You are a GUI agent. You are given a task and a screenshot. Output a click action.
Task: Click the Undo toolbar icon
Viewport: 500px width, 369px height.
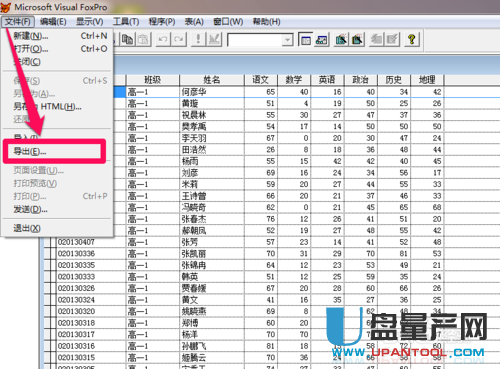pos(163,40)
